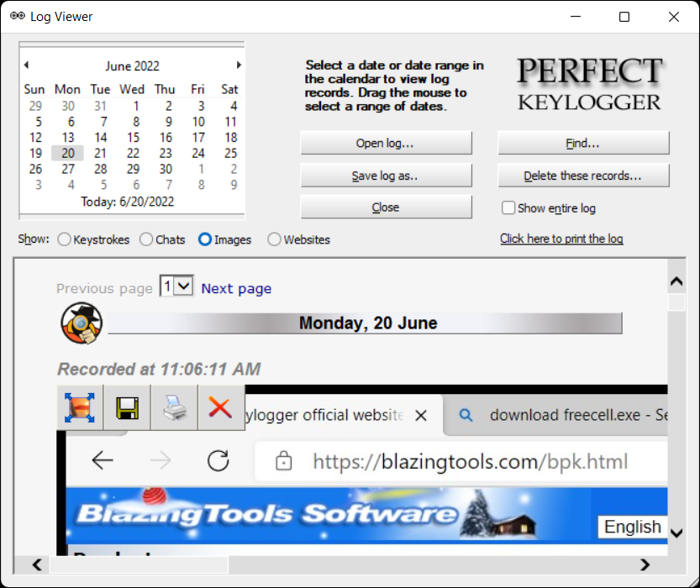
Task: Click the left arrow of horizontal scrollbar
Action: [x=38, y=564]
